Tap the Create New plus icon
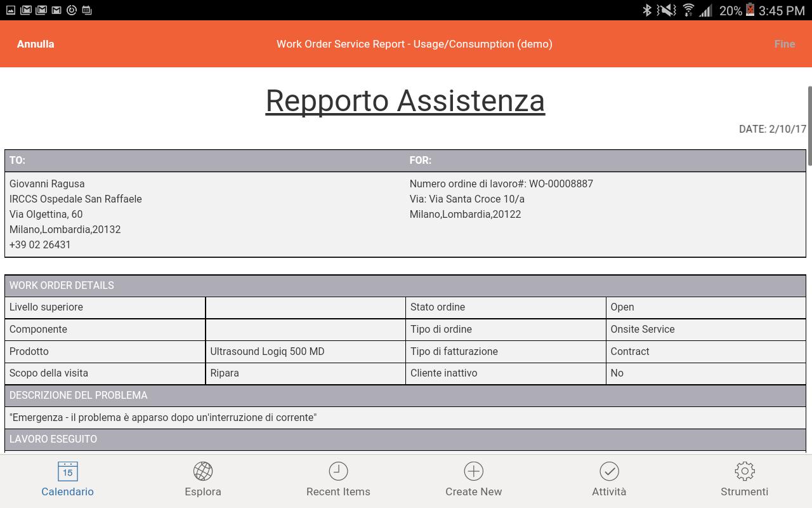Image resolution: width=812 pixels, height=508 pixels. pyautogui.click(x=474, y=471)
